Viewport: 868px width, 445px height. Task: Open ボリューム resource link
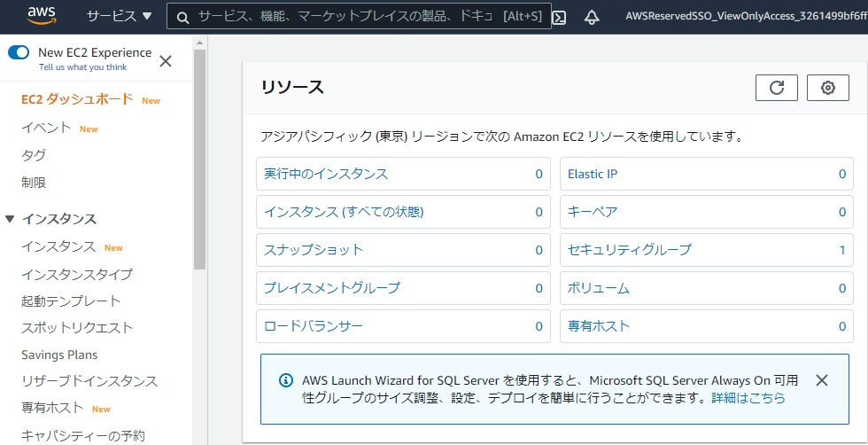click(599, 288)
